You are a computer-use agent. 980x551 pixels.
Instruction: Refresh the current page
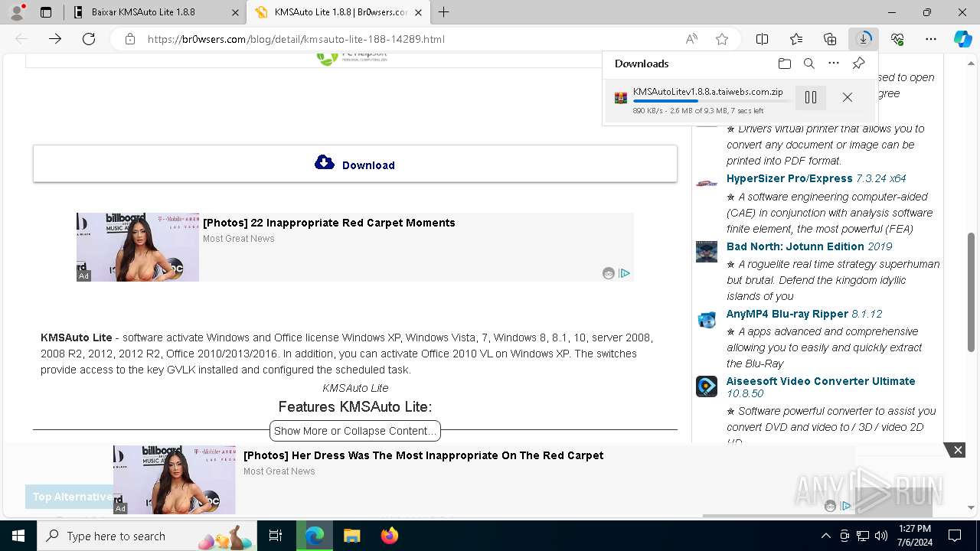[89, 39]
